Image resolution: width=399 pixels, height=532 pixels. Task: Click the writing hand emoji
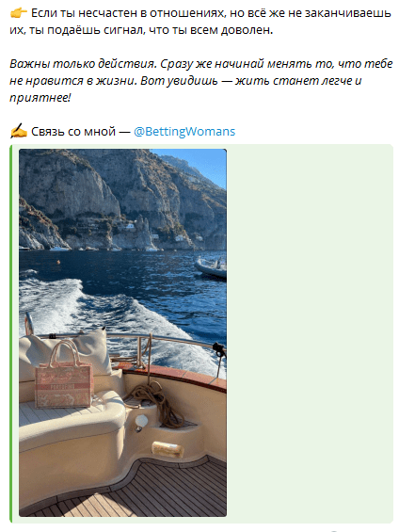click(18, 131)
